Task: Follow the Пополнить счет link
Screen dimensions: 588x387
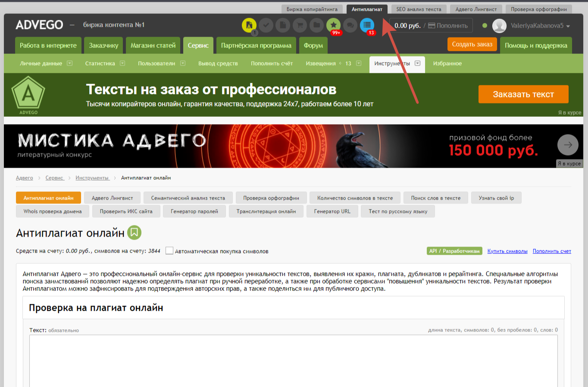Action: click(x=552, y=251)
